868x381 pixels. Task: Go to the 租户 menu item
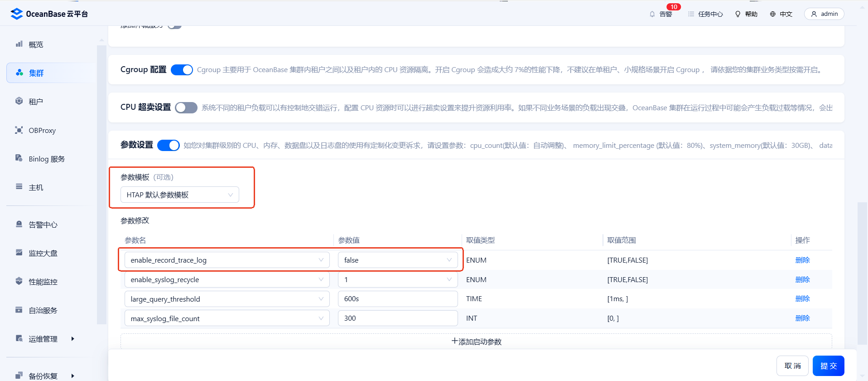coord(36,102)
